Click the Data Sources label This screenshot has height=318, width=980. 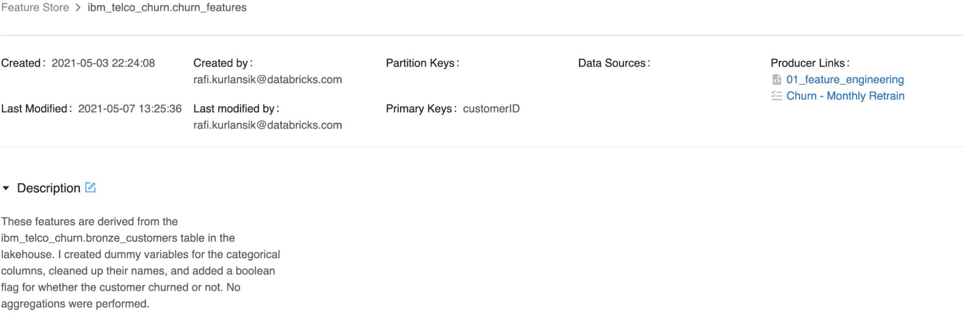coord(614,63)
